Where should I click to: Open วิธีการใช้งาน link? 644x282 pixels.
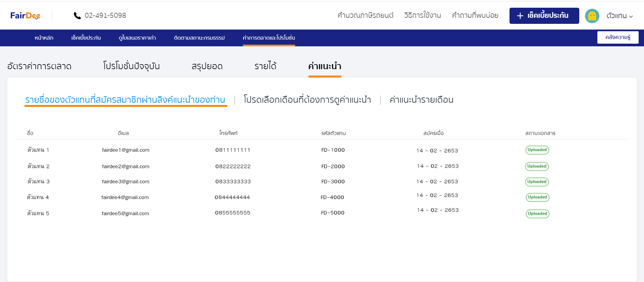(x=422, y=15)
